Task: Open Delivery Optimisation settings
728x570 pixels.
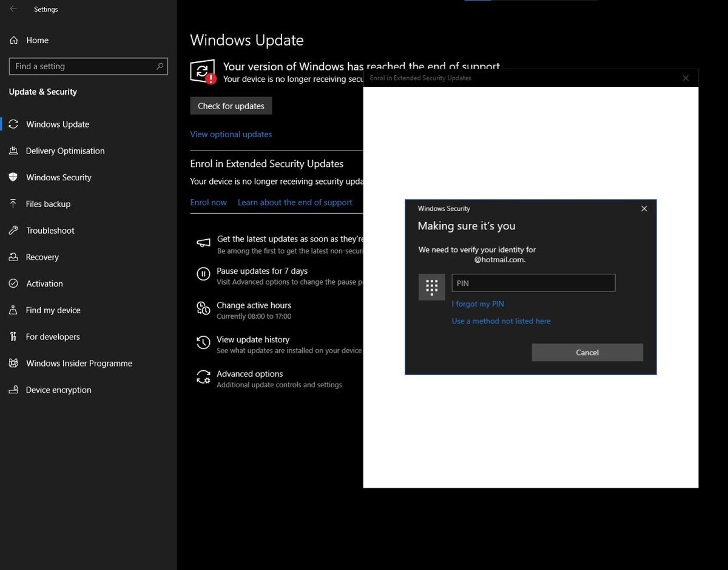Action: [x=65, y=151]
